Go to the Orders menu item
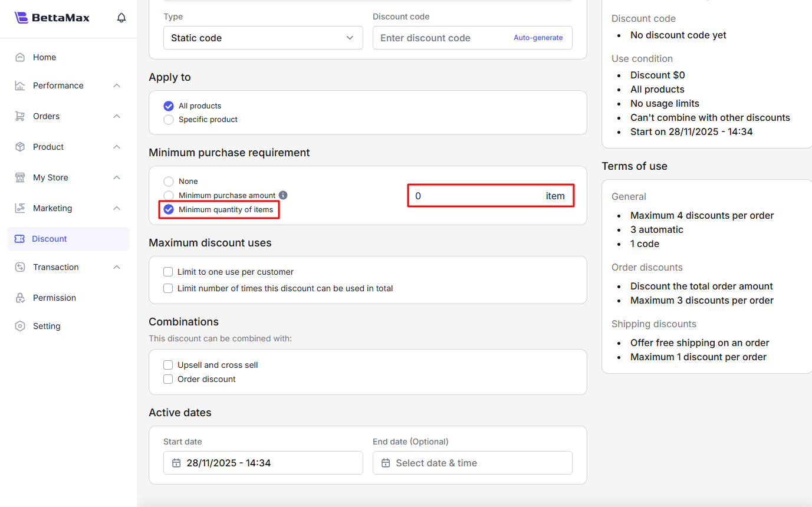 pyautogui.click(x=46, y=116)
